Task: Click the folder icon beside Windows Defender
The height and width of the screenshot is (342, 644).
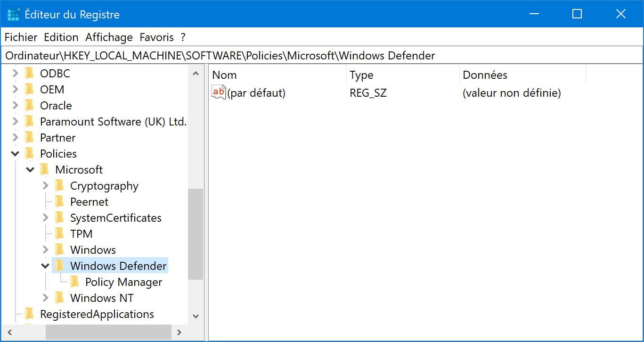Action: point(60,266)
